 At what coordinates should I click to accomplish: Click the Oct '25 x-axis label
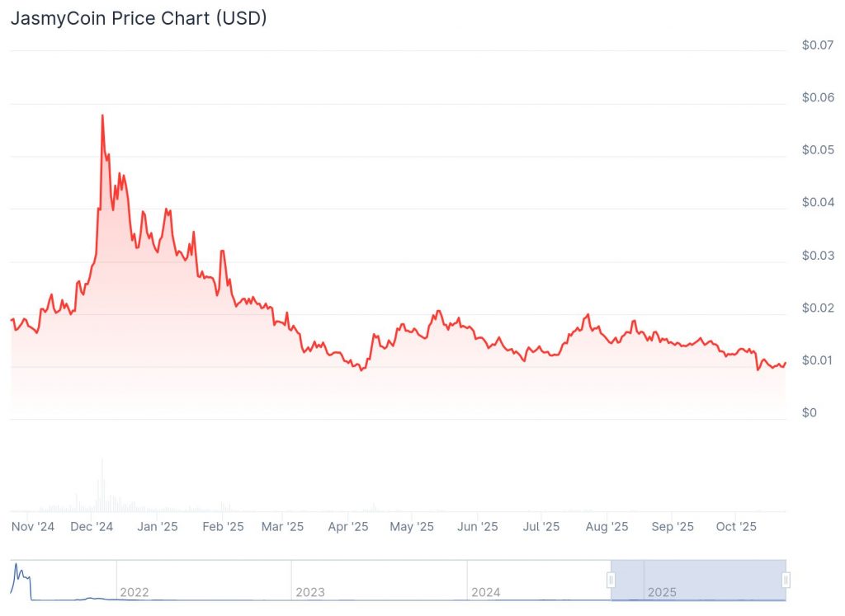[x=736, y=526]
